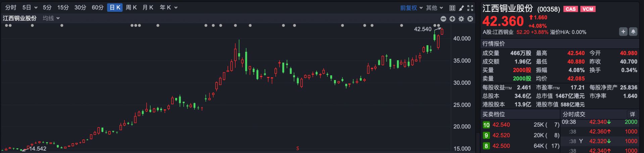Screen dimensions: 644x153
Task: Switch to the 分时 intraday tab
Action: [x=11, y=7]
